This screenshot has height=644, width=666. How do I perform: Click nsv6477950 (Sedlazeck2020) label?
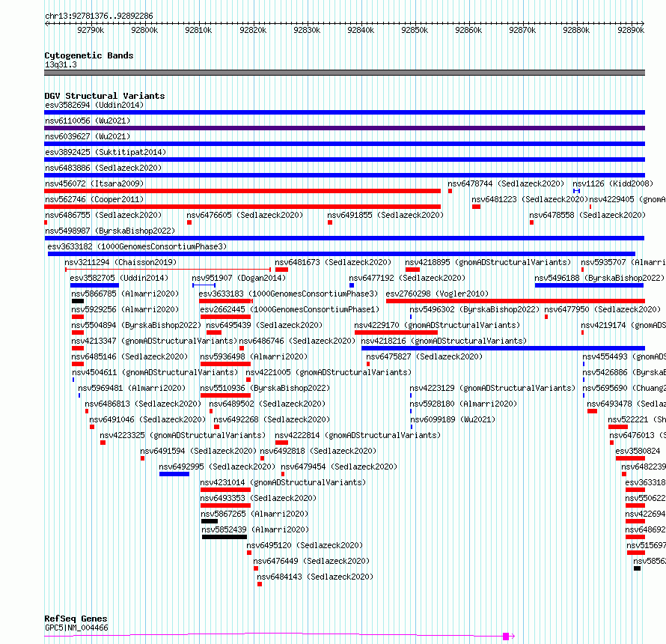pyautogui.click(x=602, y=309)
